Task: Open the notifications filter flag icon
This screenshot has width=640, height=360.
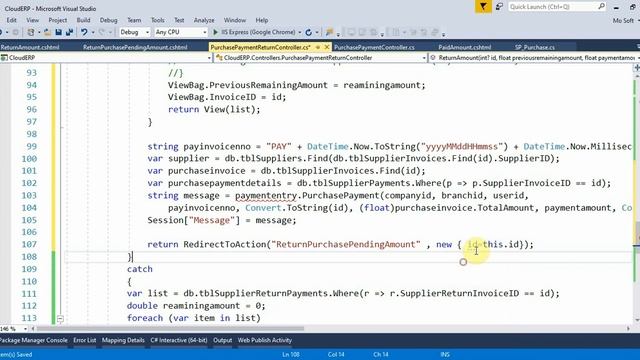Action: click(x=483, y=7)
